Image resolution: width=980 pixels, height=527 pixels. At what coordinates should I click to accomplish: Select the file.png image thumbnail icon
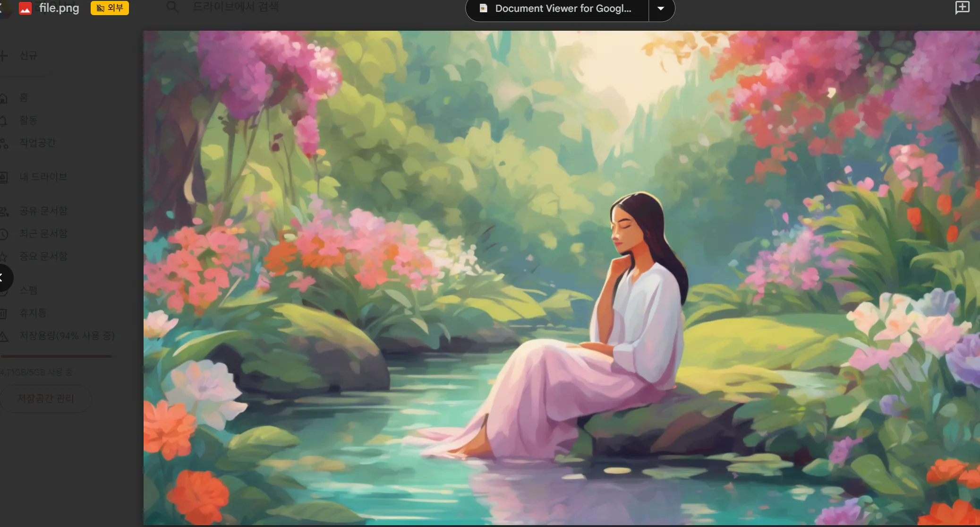pos(25,8)
